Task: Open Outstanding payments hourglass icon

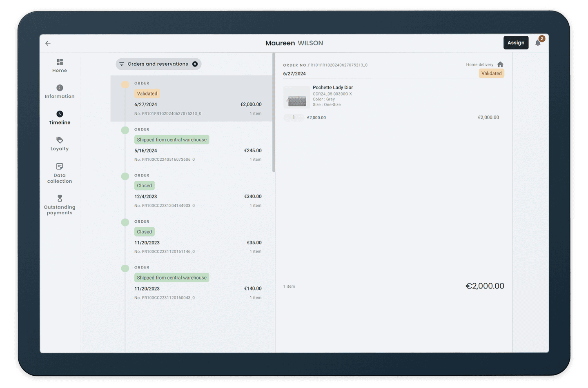Action: tap(60, 198)
